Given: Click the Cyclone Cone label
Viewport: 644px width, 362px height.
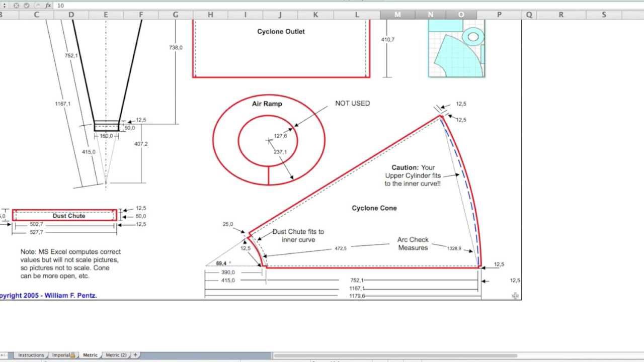Looking at the screenshot, I should [x=374, y=208].
